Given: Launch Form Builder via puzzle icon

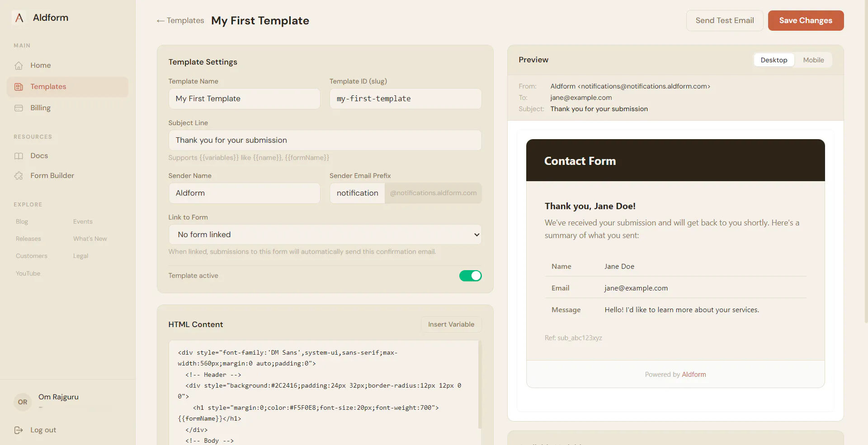Looking at the screenshot, I should tap(19, 176).
